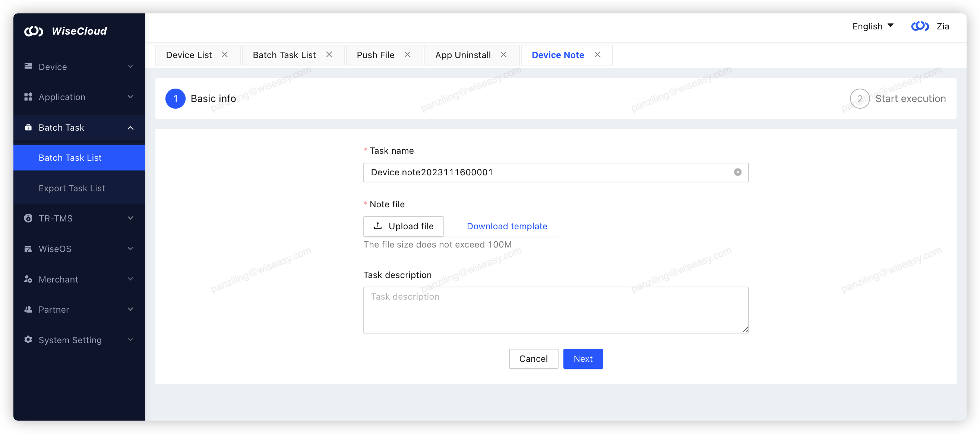Click inside the Task description text area
The image size is (980, 434).
(556, 310)
